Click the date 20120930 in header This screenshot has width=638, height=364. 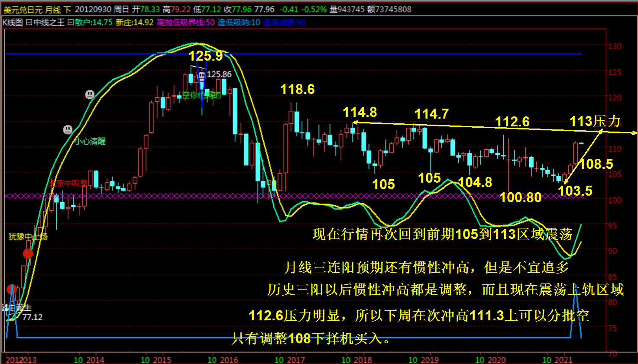pos(93,10)
